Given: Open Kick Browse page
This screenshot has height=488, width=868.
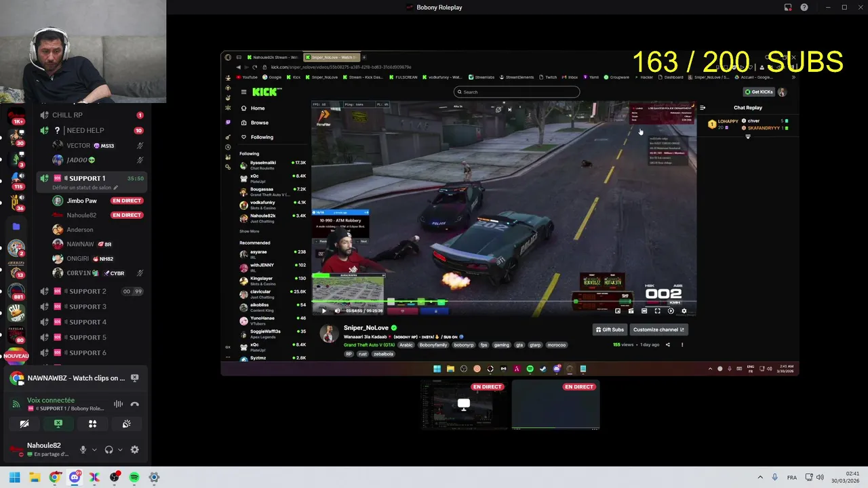Looking at the screenshot, I should pyautogui.click(x=256, y=123).
